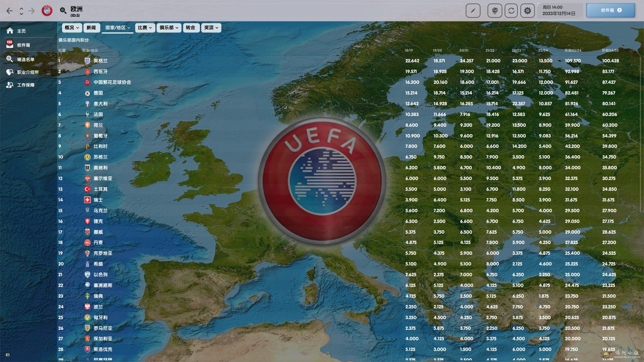Select the 捷克 row
The height and width of the screenshot is (362, 644).
[347, 221]
